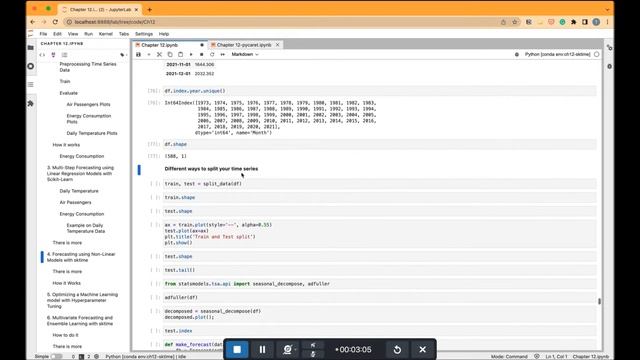Interrupt the kernel with the stop icon

(202, 54)
